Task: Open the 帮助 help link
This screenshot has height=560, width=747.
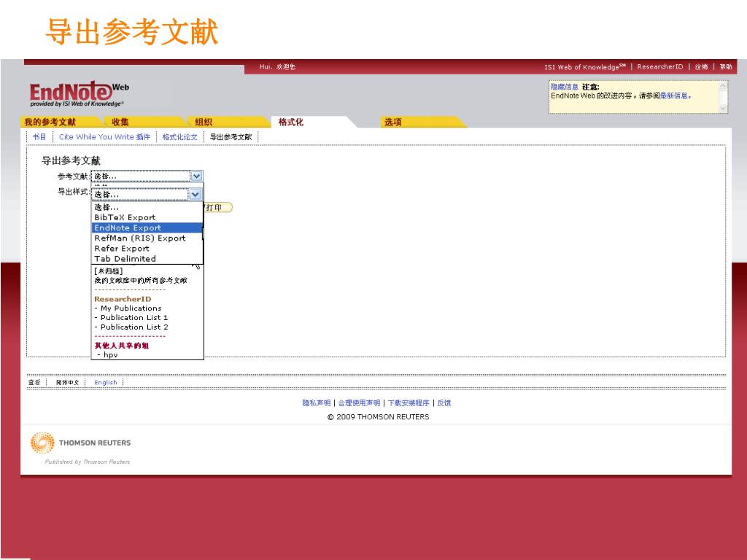Action: click(726, 67)
